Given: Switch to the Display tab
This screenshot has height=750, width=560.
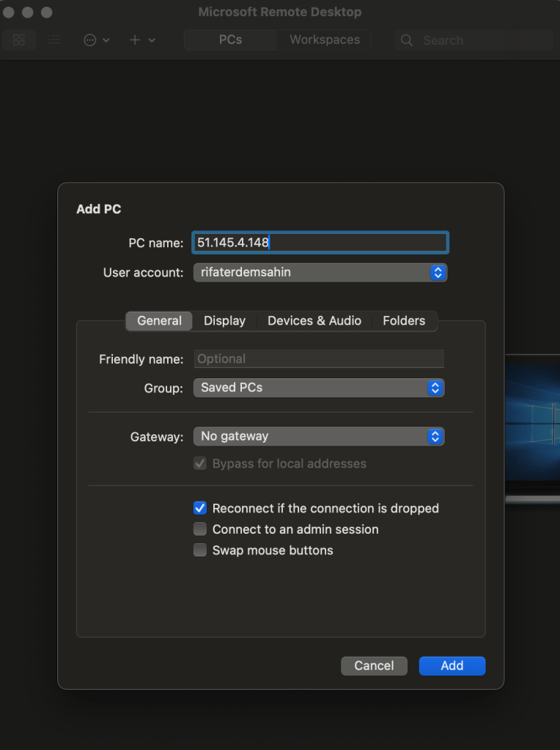Looking at the screenshot, I should click(x=224, y=320).
